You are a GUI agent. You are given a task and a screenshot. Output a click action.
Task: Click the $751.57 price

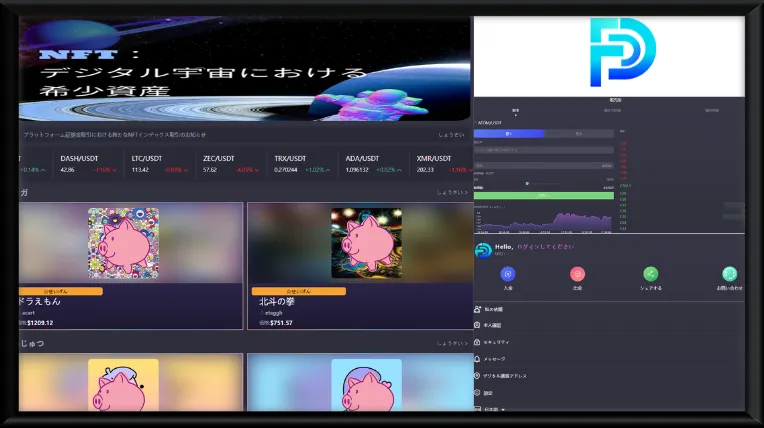(x=281, y=323)
